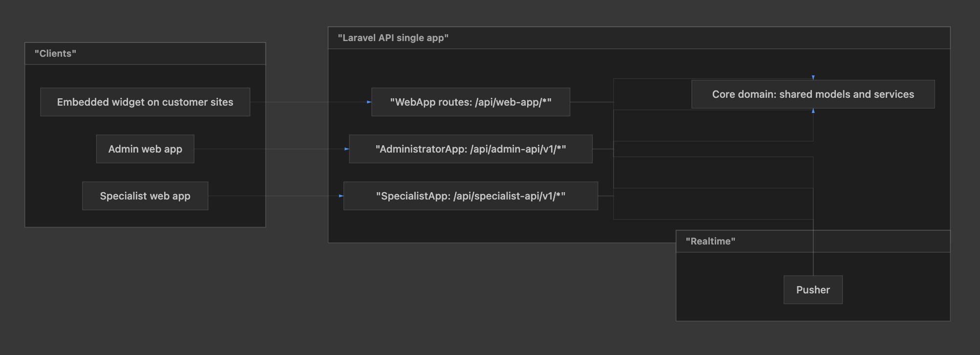This screenshot has width=980, height=355.
Task: Click the arrowhead on top of Core domain
Action: point(813,77)
